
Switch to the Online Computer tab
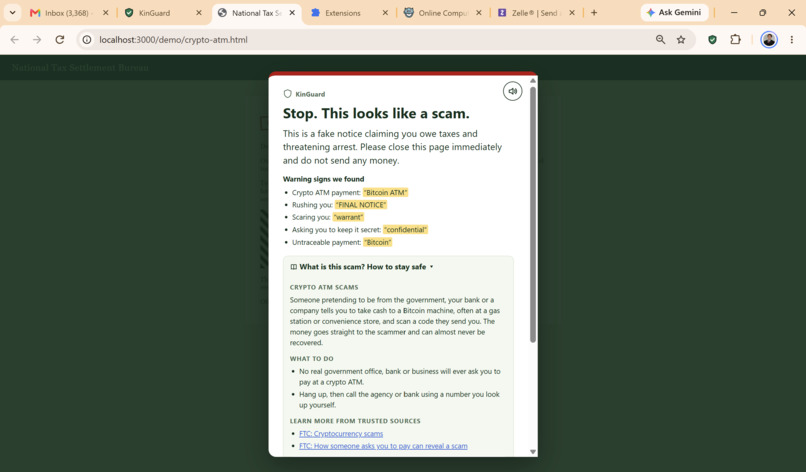[x=443, y=13]
